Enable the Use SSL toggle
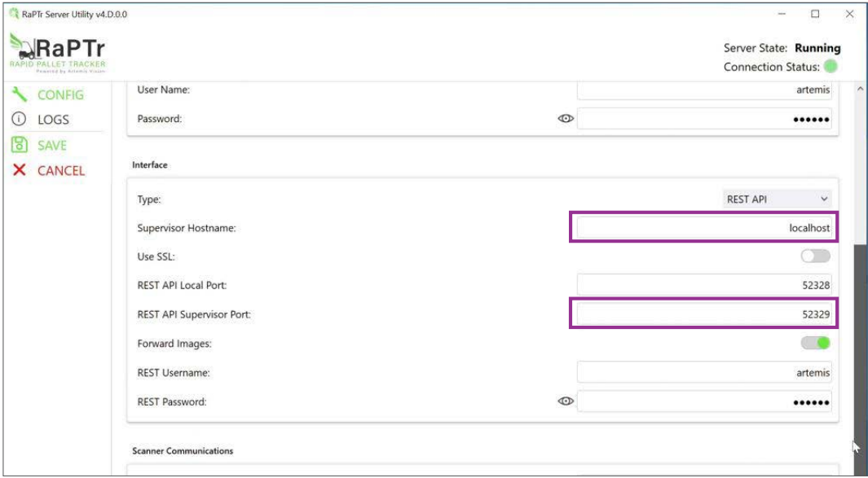 coord(815,256)
